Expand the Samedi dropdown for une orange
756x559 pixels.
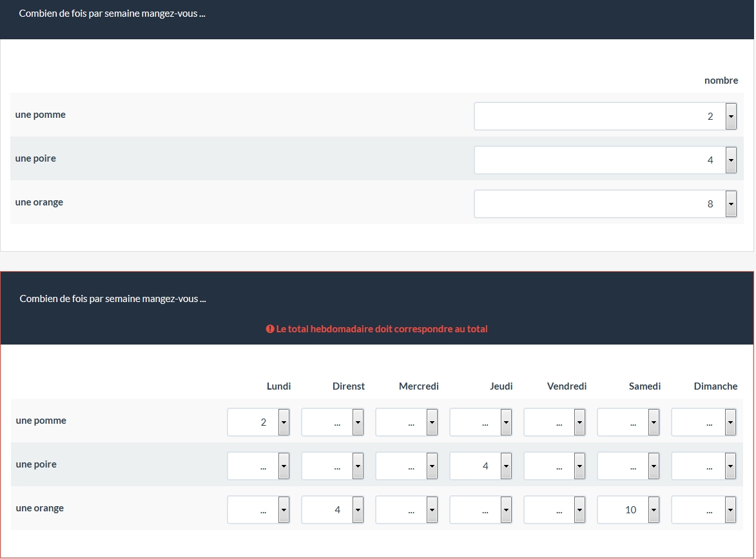629,510
